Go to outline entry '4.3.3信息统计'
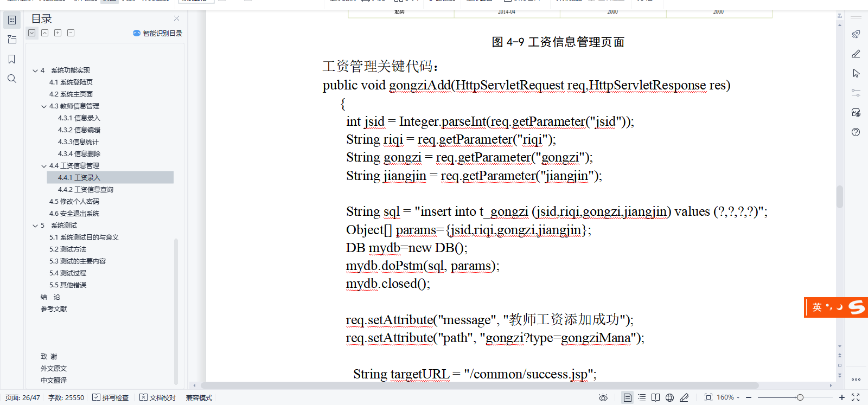 [78, 142]
